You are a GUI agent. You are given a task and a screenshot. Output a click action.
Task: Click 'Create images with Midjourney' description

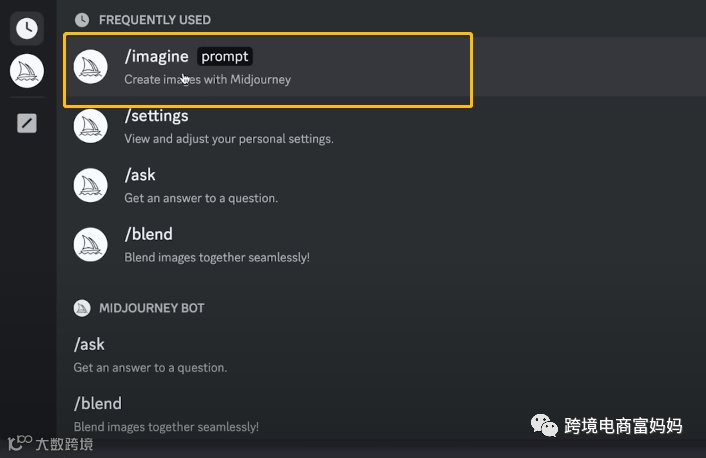tap(207, 79)
